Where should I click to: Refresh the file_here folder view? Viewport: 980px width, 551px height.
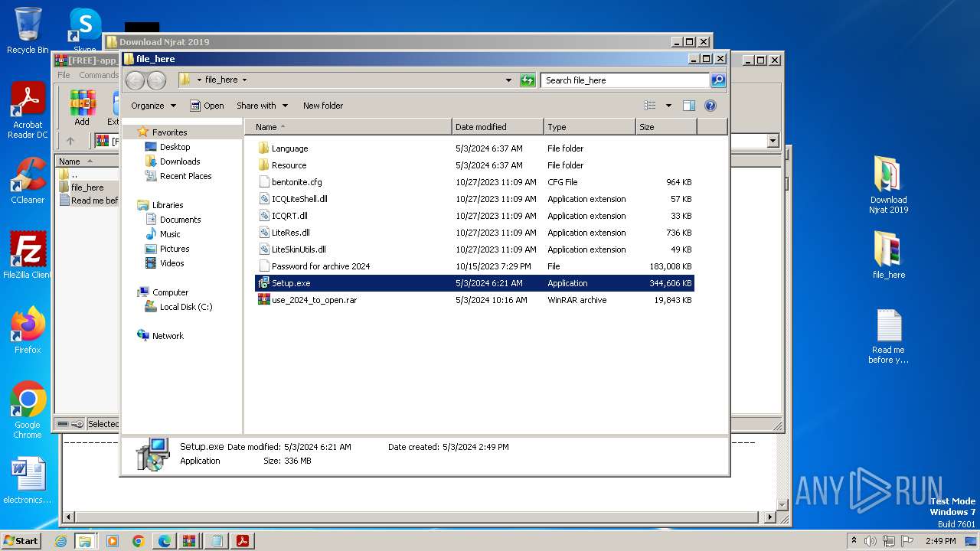528,80
